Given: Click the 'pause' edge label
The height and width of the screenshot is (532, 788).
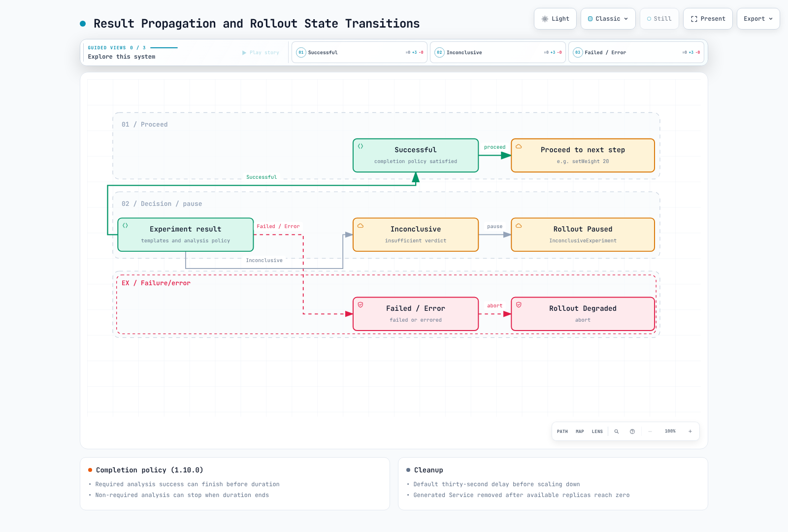Looking at the screenshot, I should pyautogui.click(x=495, y=227).
